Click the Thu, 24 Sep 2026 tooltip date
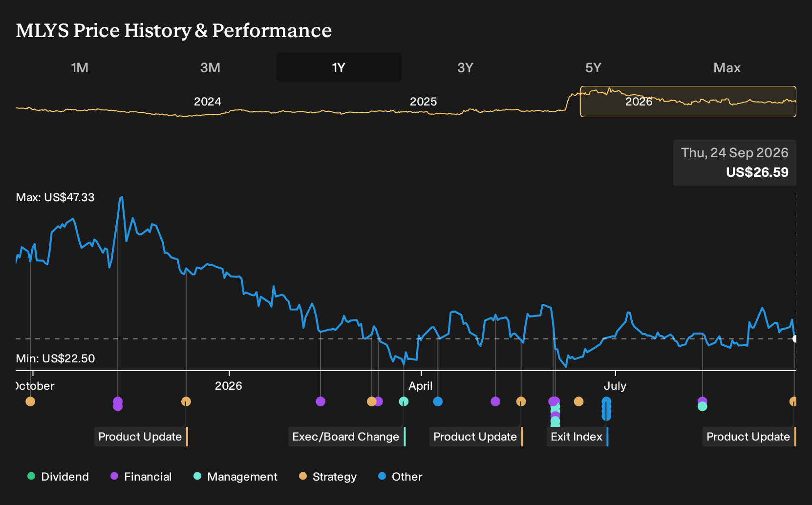812x505 pixels. [734, 153]
